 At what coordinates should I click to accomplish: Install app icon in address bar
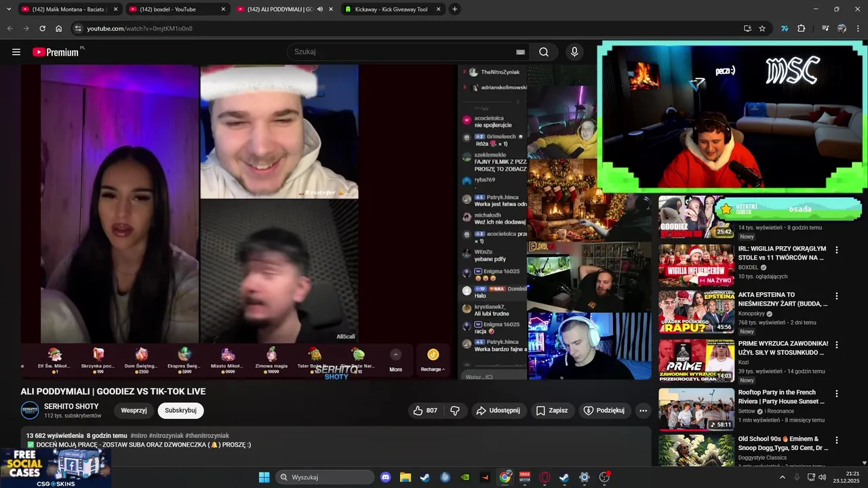tap(747, 28)
